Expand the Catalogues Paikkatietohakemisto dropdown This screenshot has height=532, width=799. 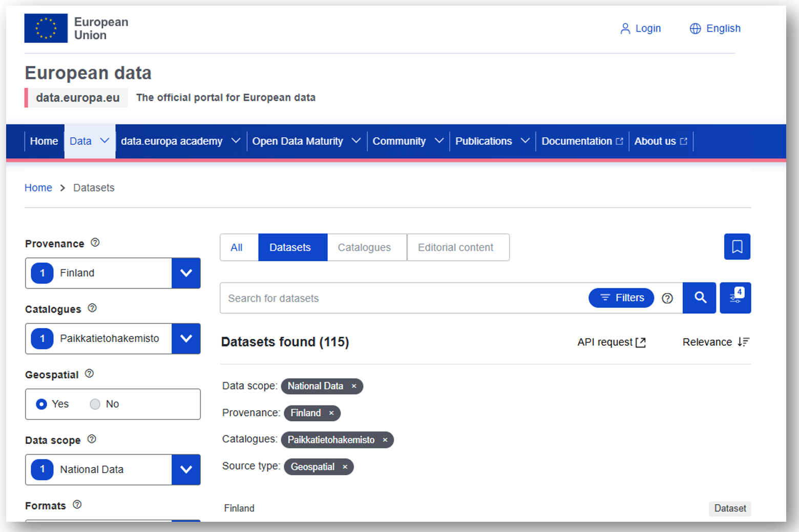click(x=186, y=338)
